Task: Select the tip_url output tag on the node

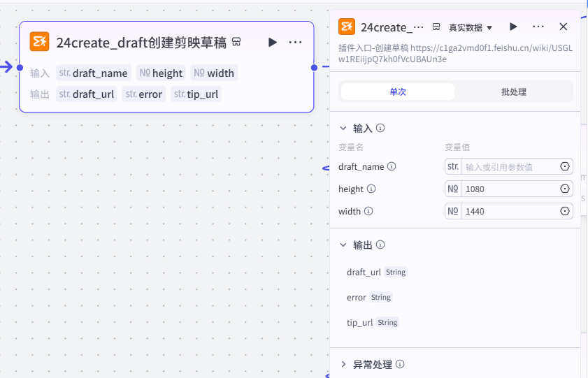Action: click(x=196, y=94)
